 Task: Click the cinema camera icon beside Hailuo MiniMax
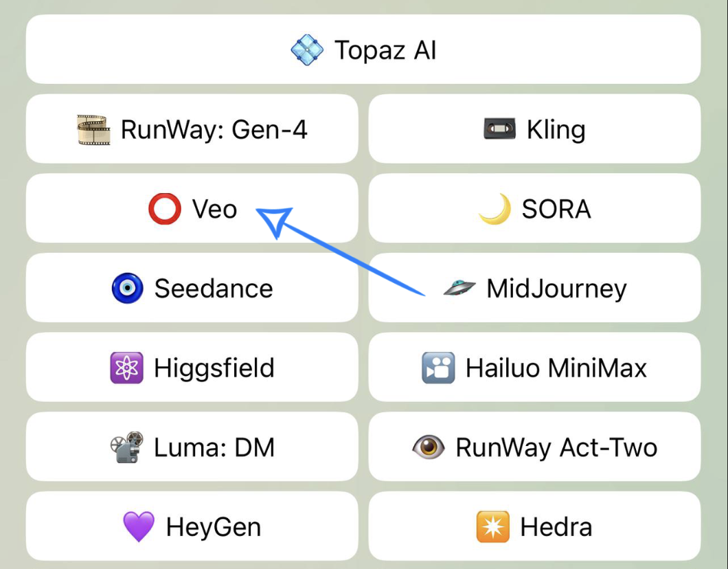pos(438,368)
